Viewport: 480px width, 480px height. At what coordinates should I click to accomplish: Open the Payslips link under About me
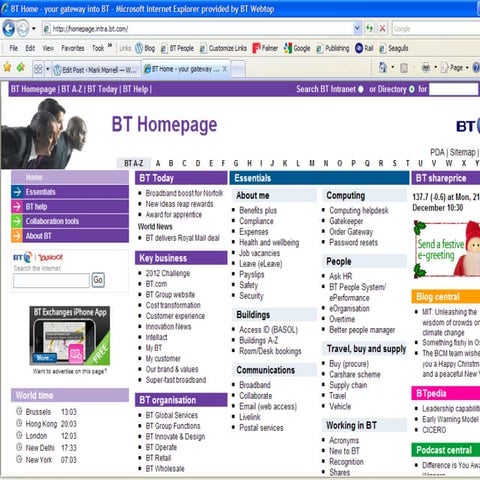click(x=252, y=274)
